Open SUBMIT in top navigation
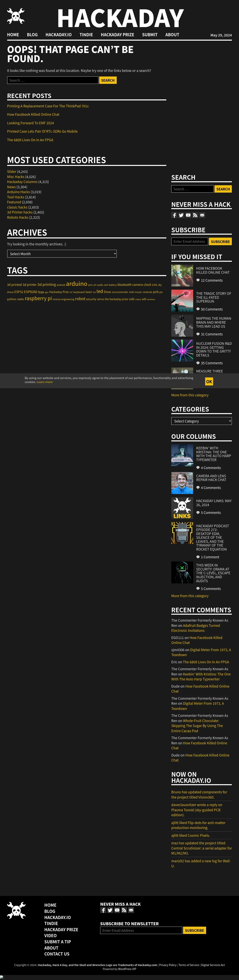Screen dimensions: 239x980 tap(150, 35)
